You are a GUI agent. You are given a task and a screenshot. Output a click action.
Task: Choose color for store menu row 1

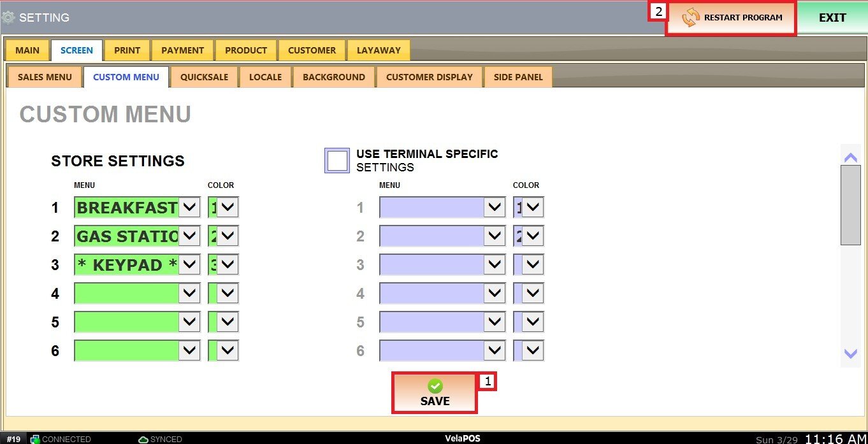click(228, 208)
